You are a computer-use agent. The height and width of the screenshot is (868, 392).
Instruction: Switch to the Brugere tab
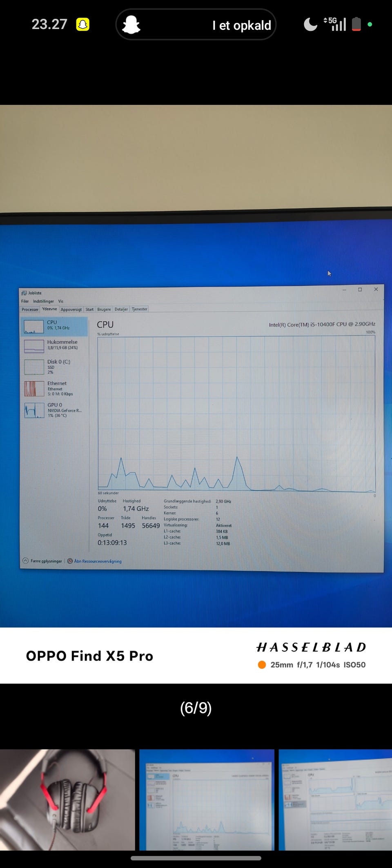point(104,309)
